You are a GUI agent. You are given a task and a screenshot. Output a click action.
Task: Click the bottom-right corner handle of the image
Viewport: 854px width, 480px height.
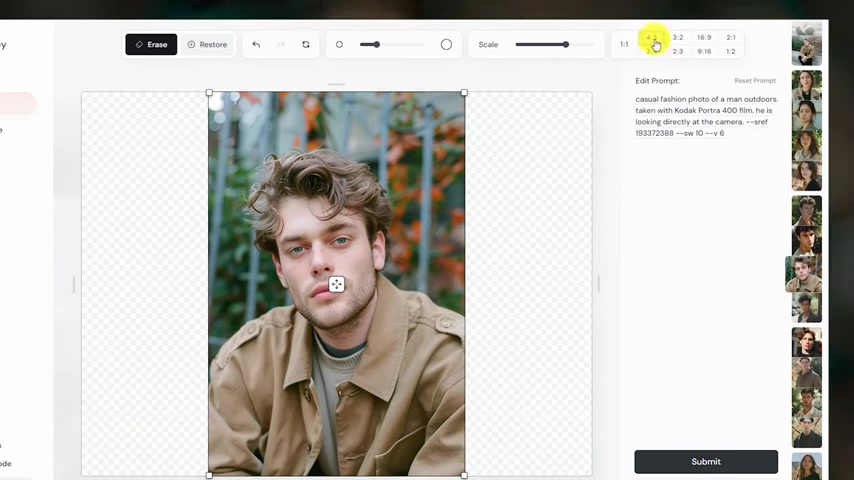click(464, 475)
